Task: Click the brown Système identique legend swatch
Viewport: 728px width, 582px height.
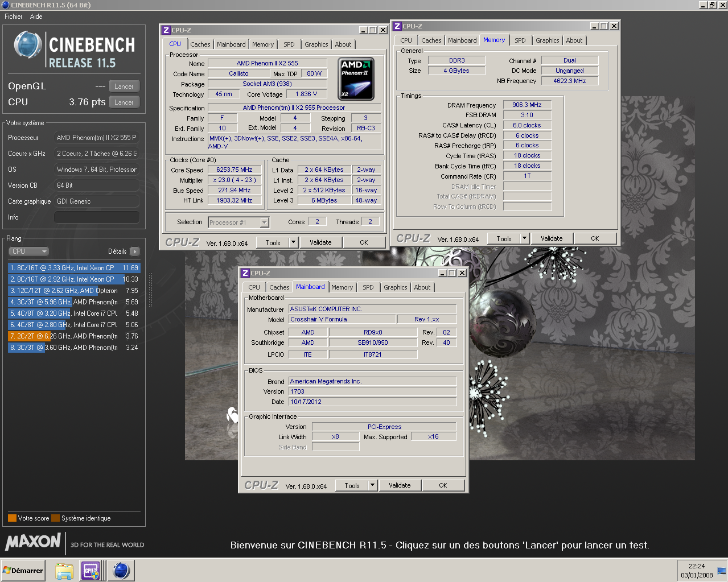Action: pyautogui.click(x=55, y=518)
